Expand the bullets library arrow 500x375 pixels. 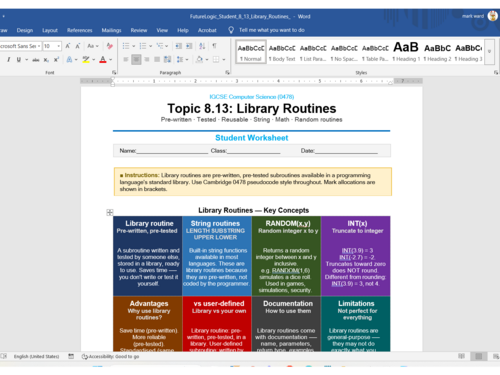(x=134, y=46)
